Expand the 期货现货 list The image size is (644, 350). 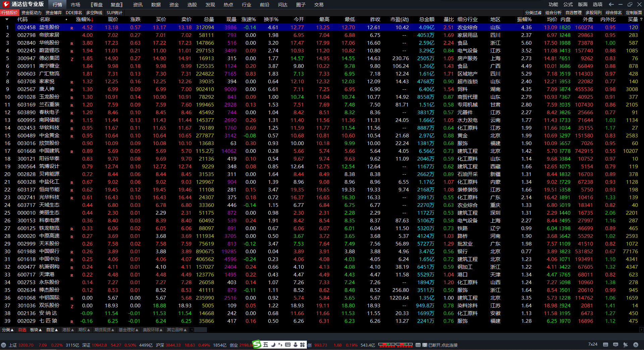(x=104, y=330)
